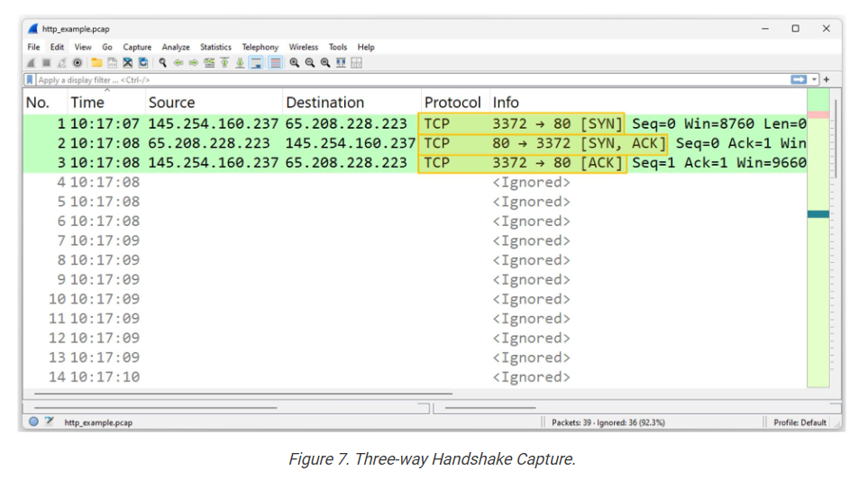Viewport: 868px width, 489px height.
Task: Click the Zoom in toolbar icon
Action: click(294, 63)
